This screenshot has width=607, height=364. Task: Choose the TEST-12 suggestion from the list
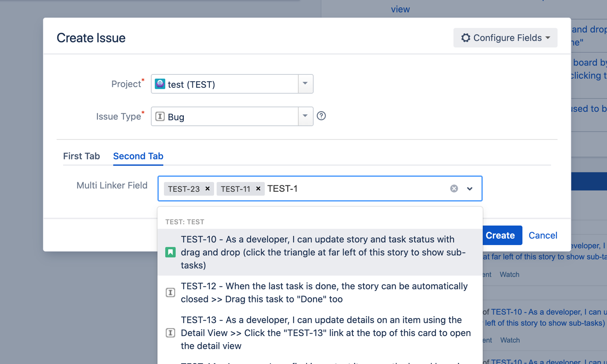tap(324, 292)
